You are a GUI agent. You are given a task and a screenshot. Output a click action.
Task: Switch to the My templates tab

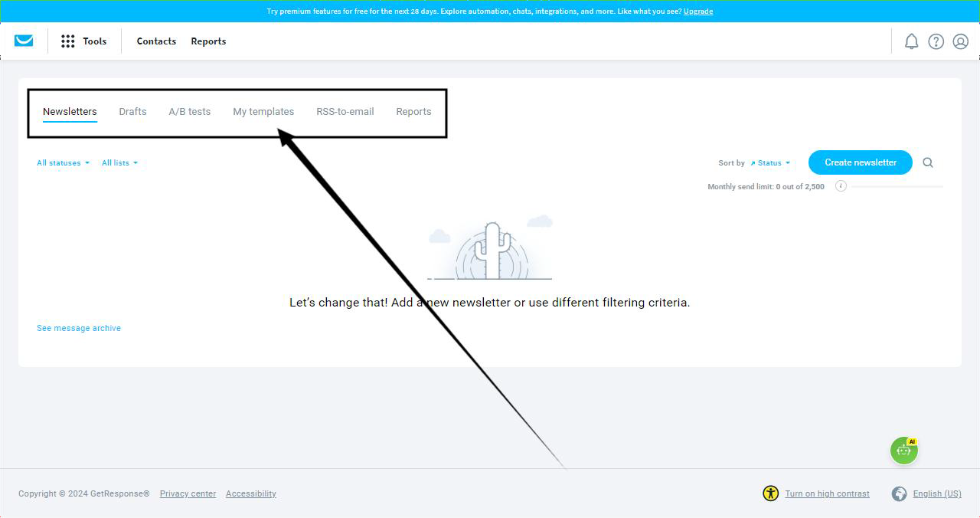point(263,112)
